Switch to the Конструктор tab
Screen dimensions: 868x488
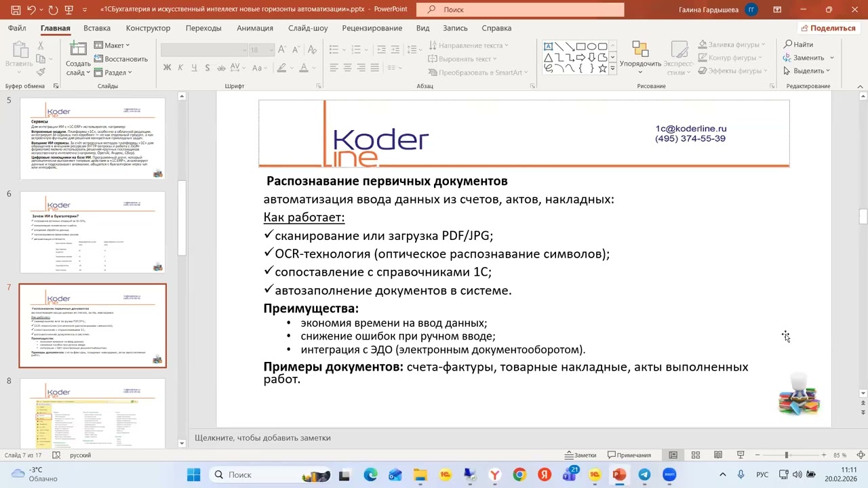[x=148, y=28]
